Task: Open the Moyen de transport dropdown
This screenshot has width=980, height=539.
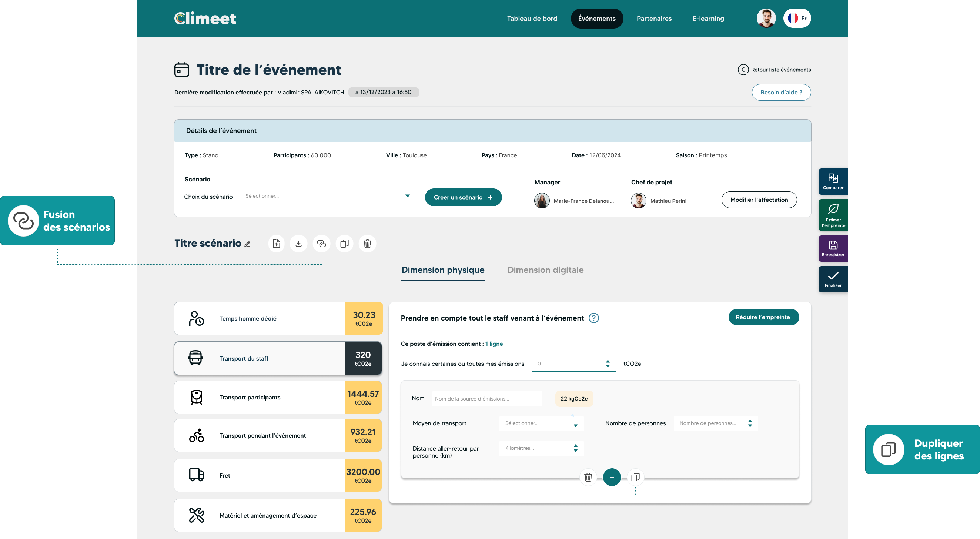Action: [x=541, y=423]
